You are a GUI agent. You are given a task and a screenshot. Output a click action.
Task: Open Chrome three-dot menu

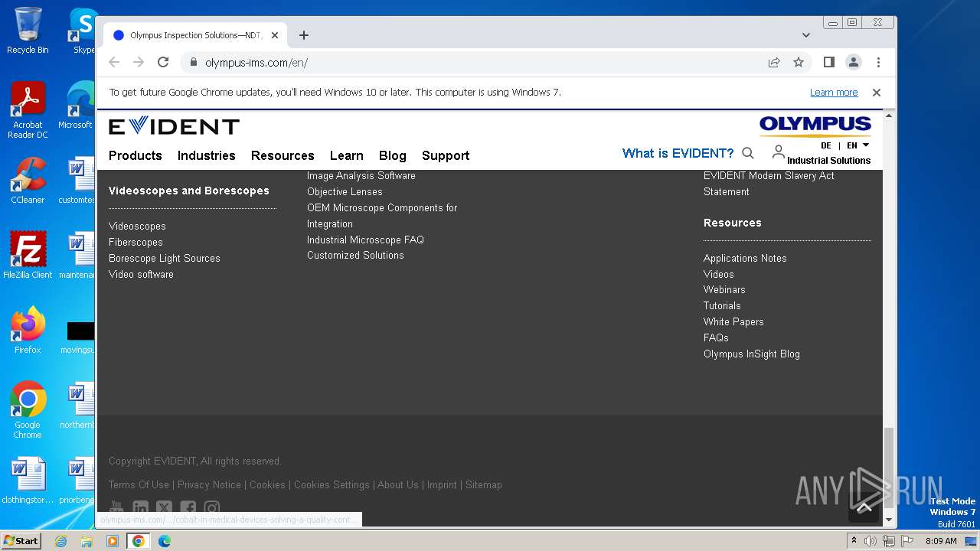[878, 62]
